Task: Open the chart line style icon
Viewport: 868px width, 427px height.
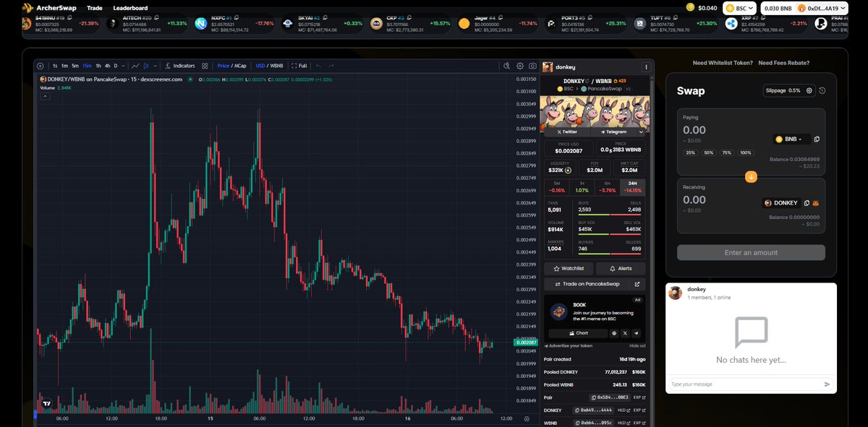Action: [135, 66]
